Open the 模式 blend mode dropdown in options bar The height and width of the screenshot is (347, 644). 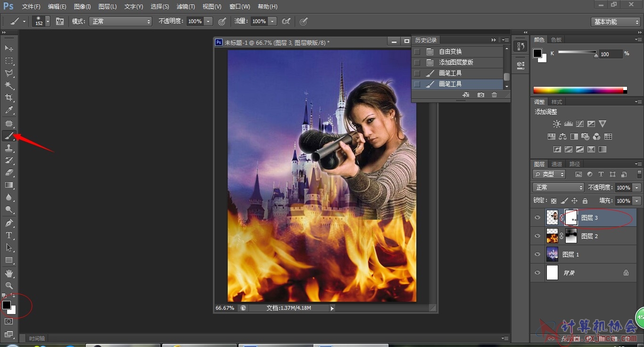coord(120,21)
